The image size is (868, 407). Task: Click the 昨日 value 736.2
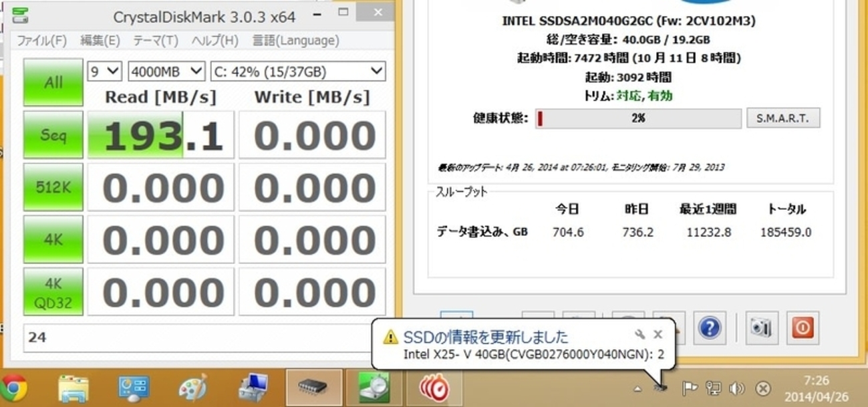[x=637, y=233]
